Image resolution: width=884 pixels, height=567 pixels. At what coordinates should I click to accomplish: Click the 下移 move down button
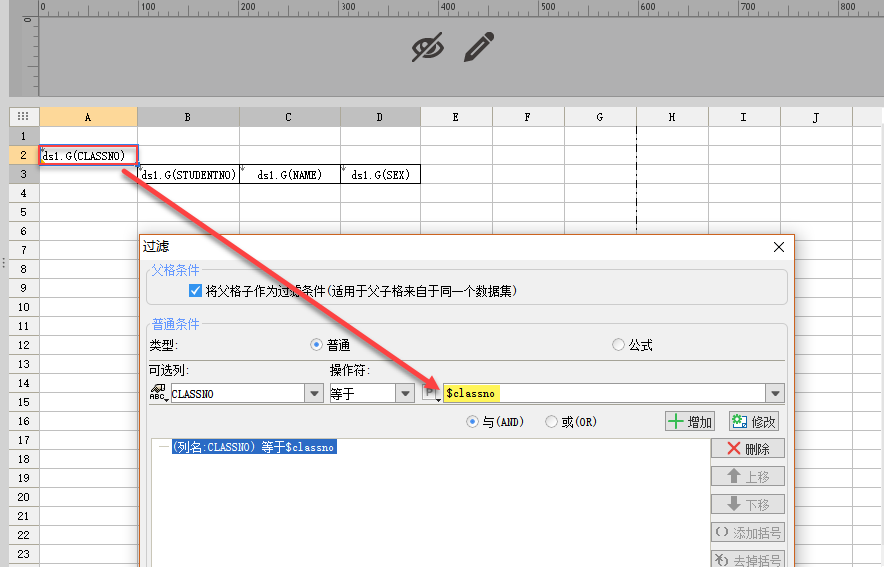748,504
